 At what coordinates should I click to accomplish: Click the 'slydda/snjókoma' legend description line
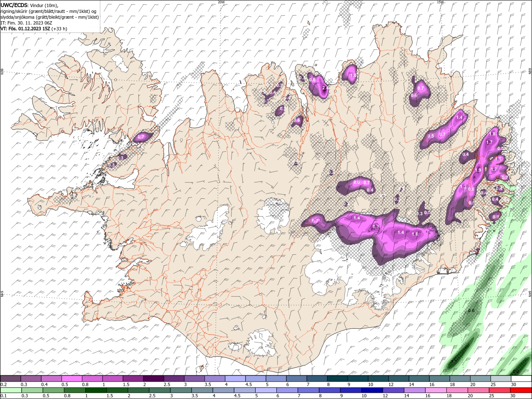pyautogui.click(x=49, y=17)
